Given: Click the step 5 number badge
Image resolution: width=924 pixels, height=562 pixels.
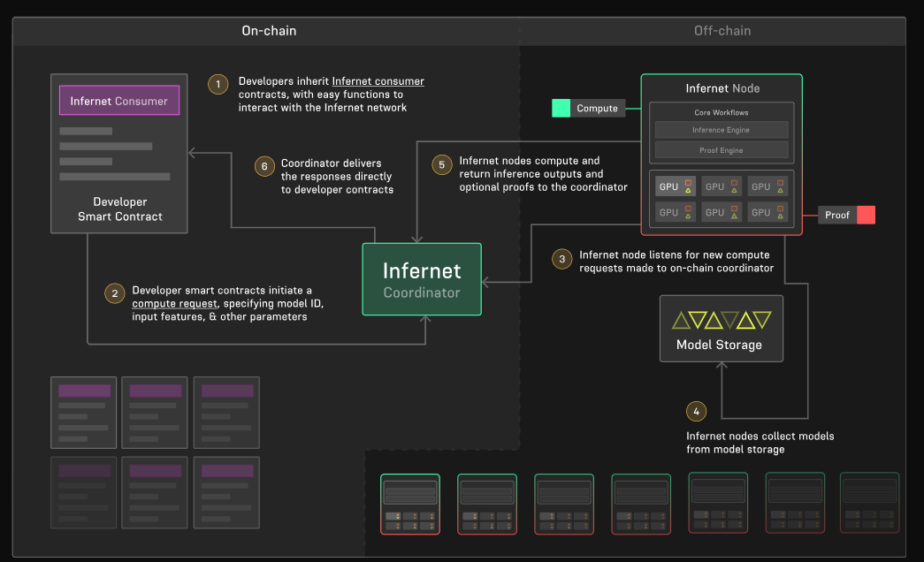Looking at the screenshot, I should coord(441,164).
